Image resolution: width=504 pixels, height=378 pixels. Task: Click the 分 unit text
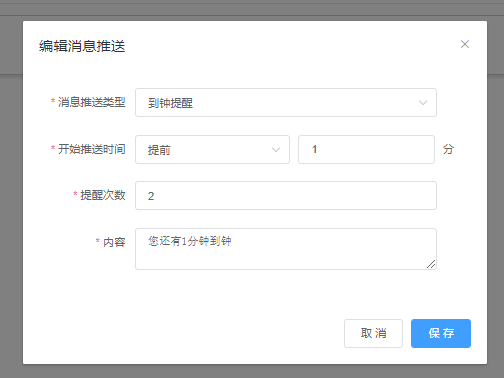(x=448, y=149)
